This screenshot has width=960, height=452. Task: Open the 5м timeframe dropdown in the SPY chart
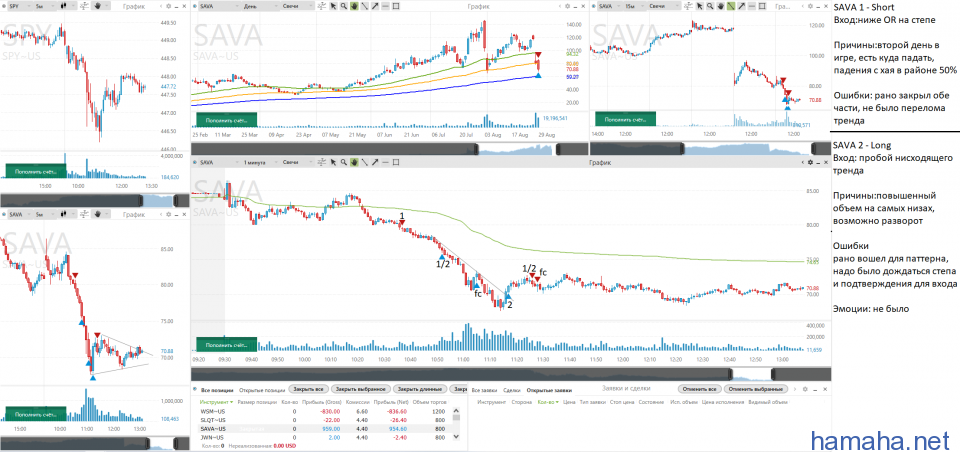[45, 6]
